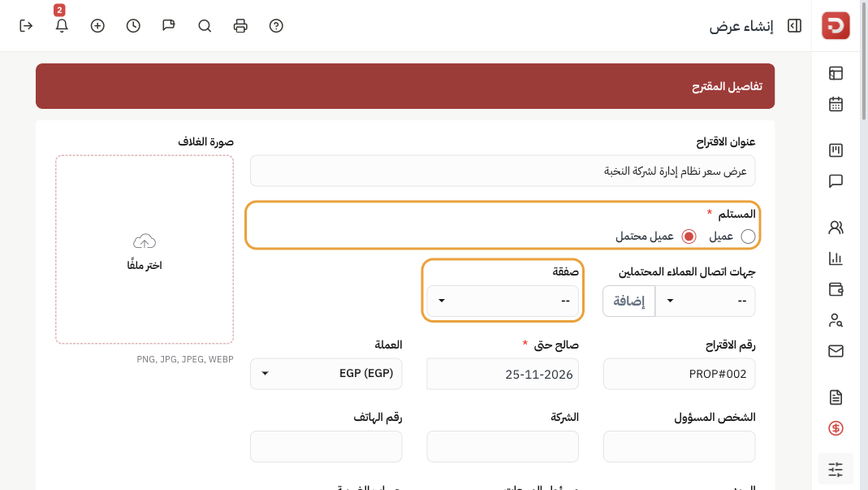Open user search icon in sidebar
The image size is (868, 490).
coord(836,320)
